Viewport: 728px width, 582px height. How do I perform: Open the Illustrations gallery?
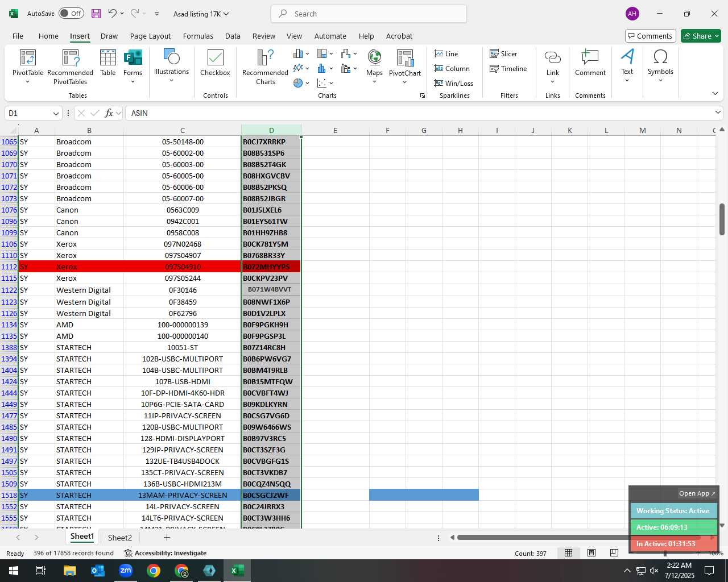171,66
